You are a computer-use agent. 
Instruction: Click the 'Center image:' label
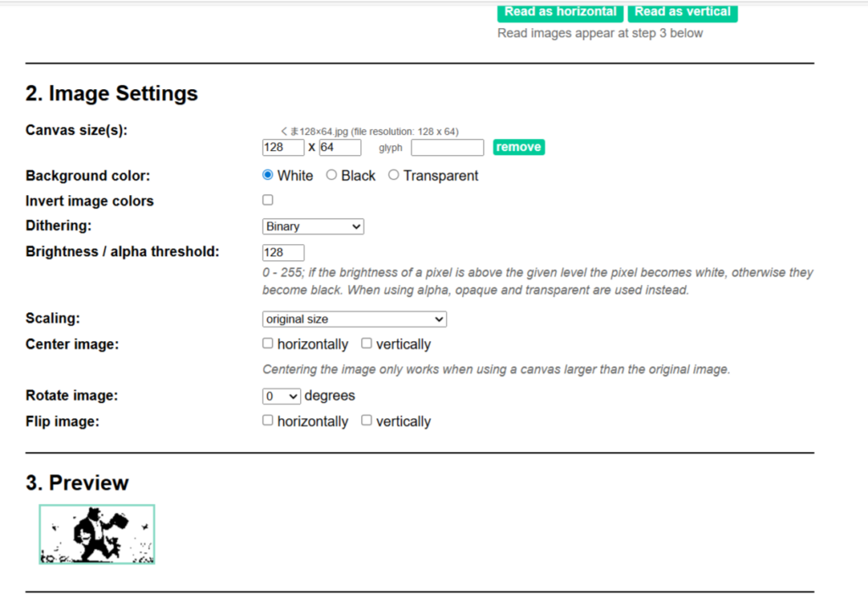pos(73,344)
